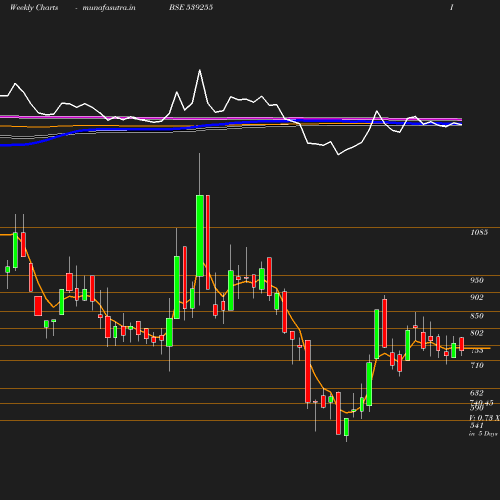500x500 pixels.
Task: Click the tallest green candlestick body
Action: click(x=200, y=236)
